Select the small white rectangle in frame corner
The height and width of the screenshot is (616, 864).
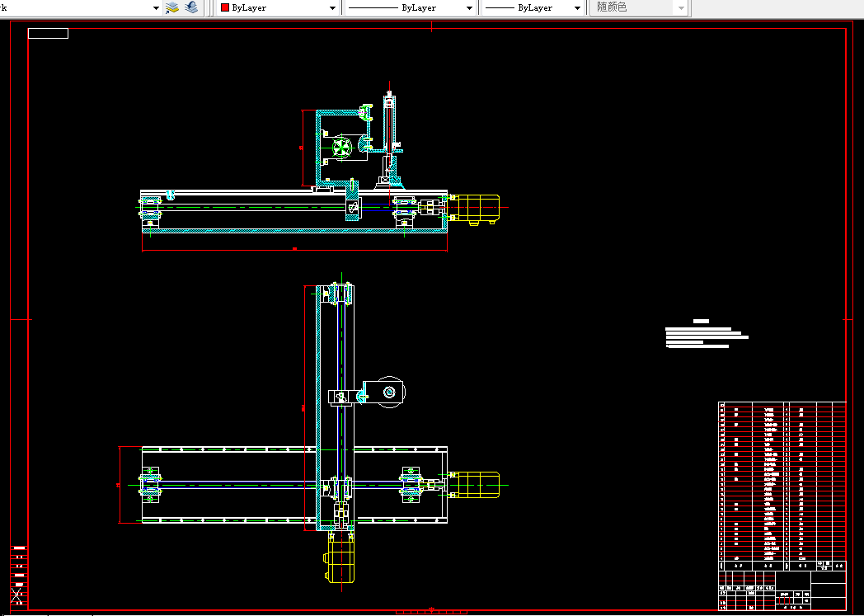coord(48,34)
